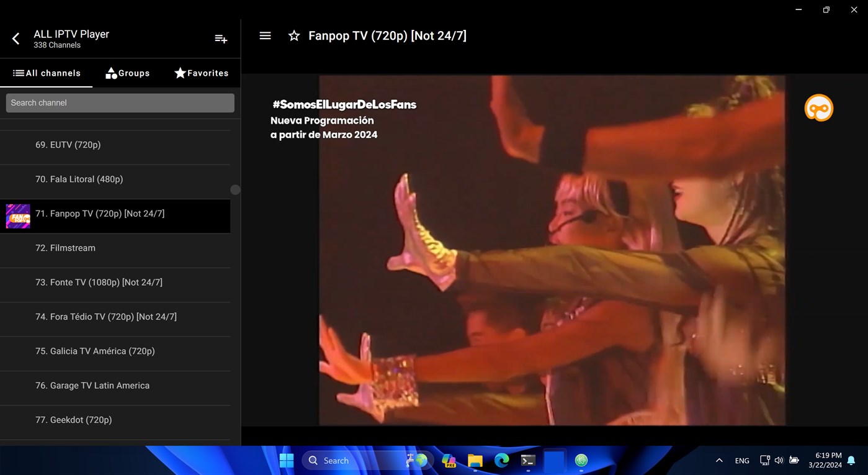Click the back arrow to exit channel list
This screenshot has width=868, height=475.
point(16,38)
